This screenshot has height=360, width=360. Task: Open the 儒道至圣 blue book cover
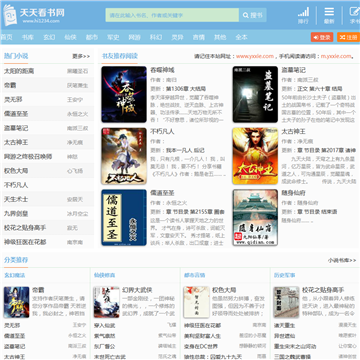click(124, 218)
